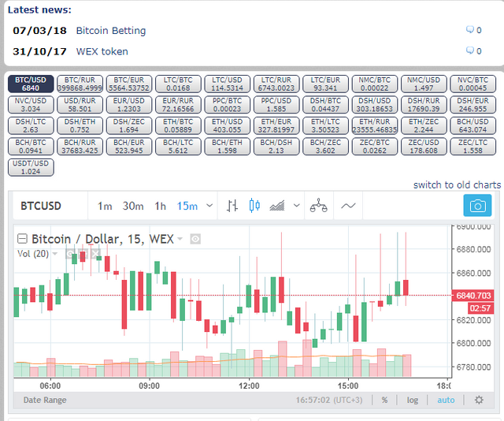Open the WEX token news link
The width and height of the screenshot is (504, 421).
point(102,51)
